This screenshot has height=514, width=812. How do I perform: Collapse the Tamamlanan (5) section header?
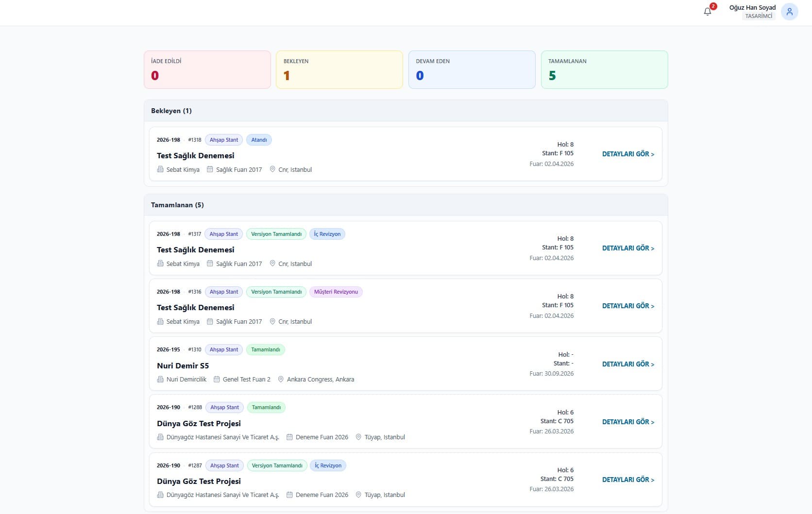(406, 205)
